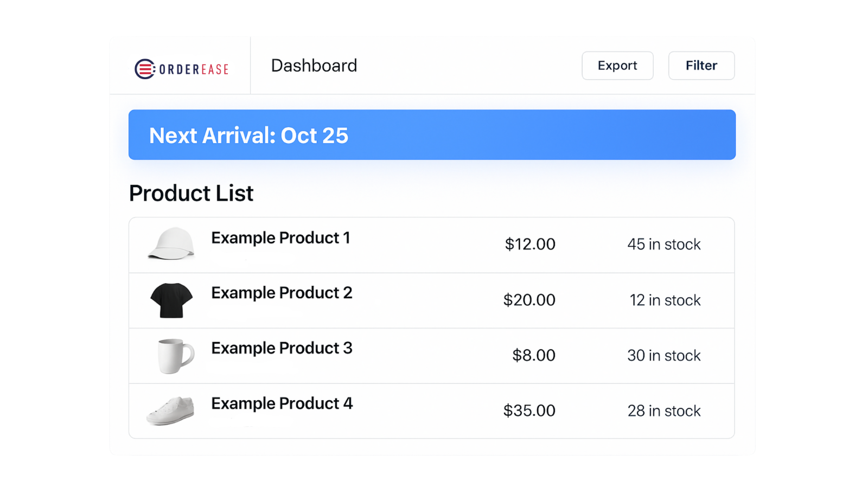Open Example Product 2
Viewport: 868px width, 488px height.
(282, 293)
